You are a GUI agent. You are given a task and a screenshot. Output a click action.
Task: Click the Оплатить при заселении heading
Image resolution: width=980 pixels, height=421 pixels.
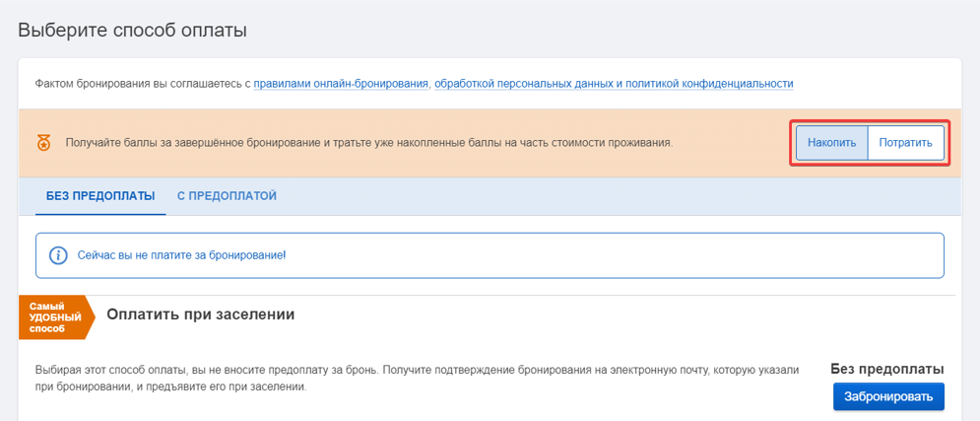(x=201, y=315)
